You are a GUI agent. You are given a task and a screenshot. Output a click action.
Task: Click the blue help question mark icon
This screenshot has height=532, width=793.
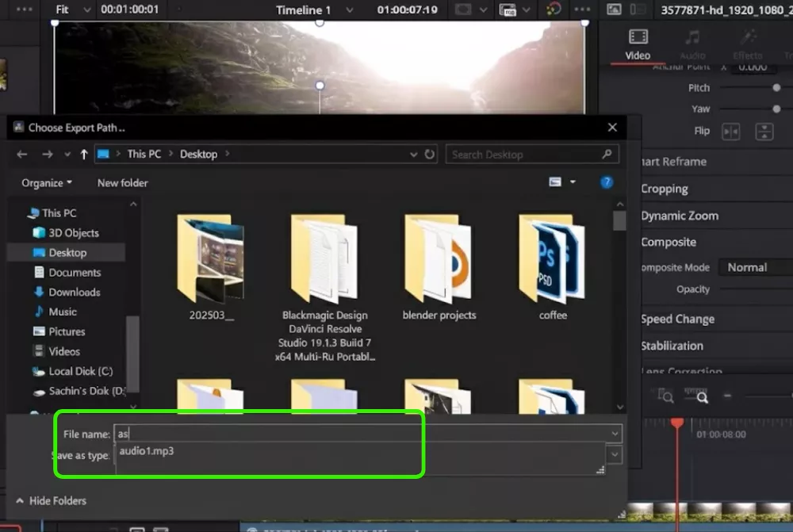pos(607,182)
